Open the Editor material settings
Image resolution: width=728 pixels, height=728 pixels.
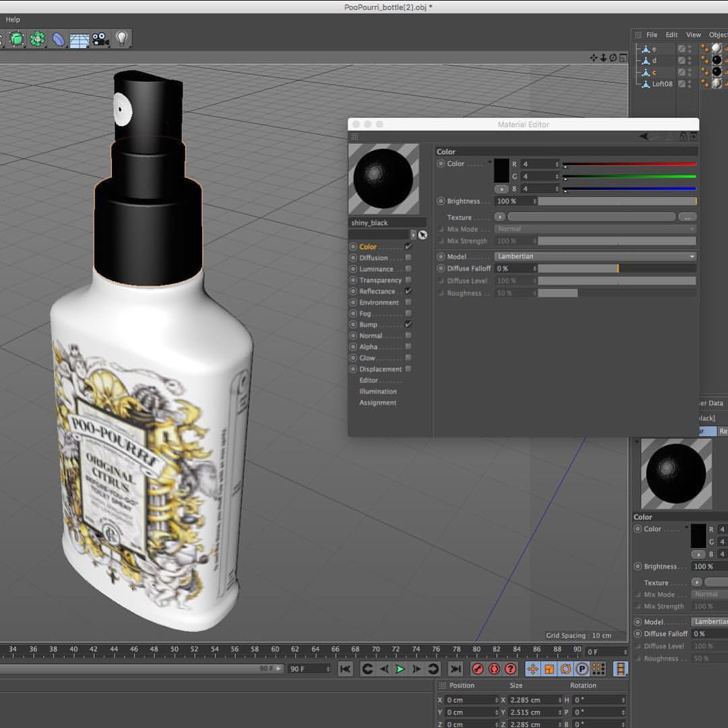369,380
